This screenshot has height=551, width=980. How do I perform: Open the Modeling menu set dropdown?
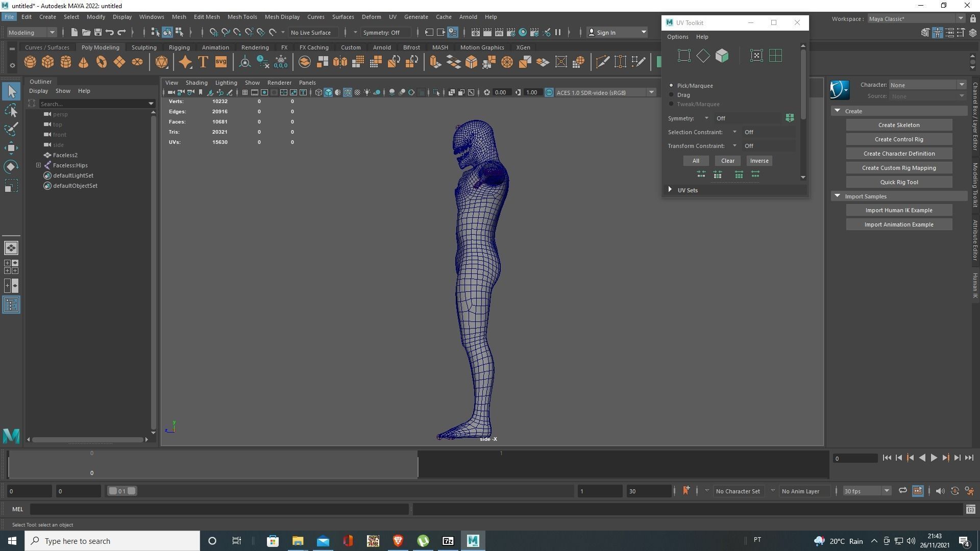pyautogui.click(x=32, y=32)
